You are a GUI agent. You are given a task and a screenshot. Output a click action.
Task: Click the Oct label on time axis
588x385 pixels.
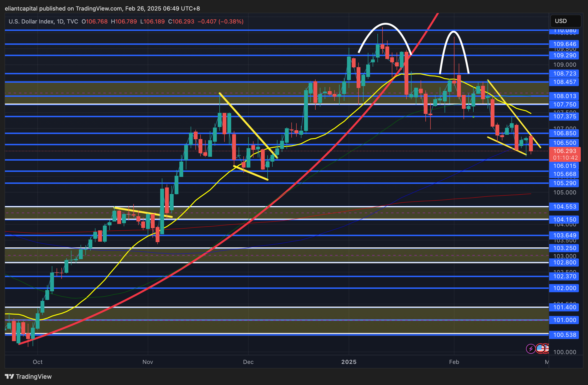38,362
